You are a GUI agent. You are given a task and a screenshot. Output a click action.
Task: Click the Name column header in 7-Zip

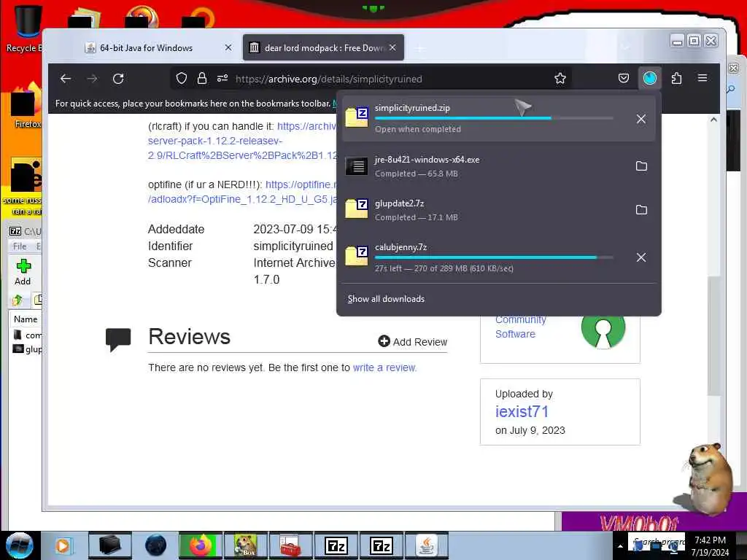pyautogui.click(x=26, y=319)
